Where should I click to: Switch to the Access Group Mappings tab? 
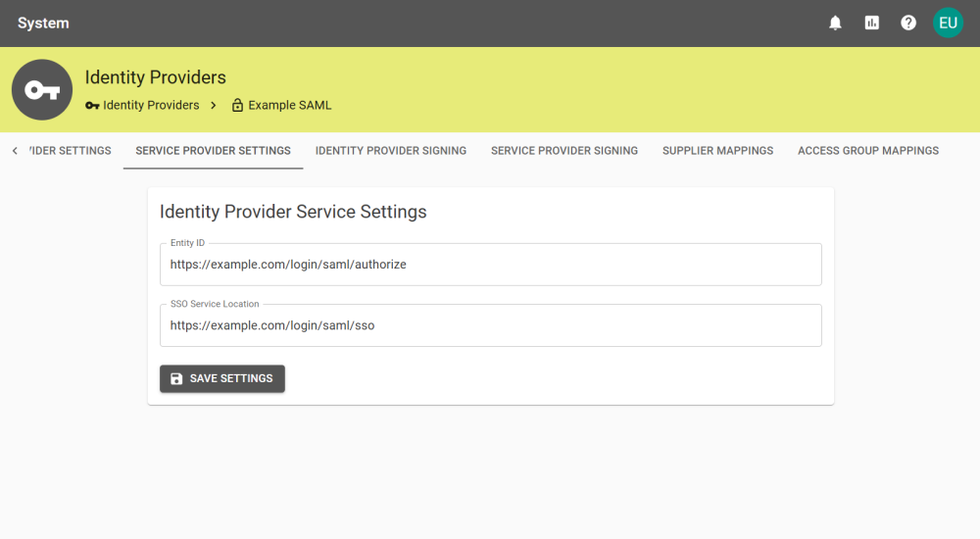click(x=868, y=151)
